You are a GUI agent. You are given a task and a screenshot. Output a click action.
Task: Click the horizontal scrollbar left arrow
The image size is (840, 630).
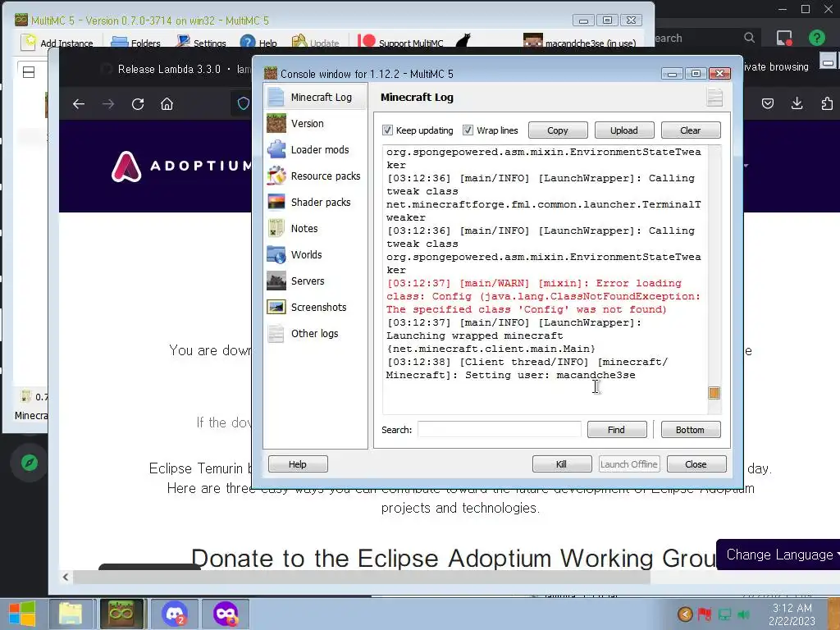66,577
